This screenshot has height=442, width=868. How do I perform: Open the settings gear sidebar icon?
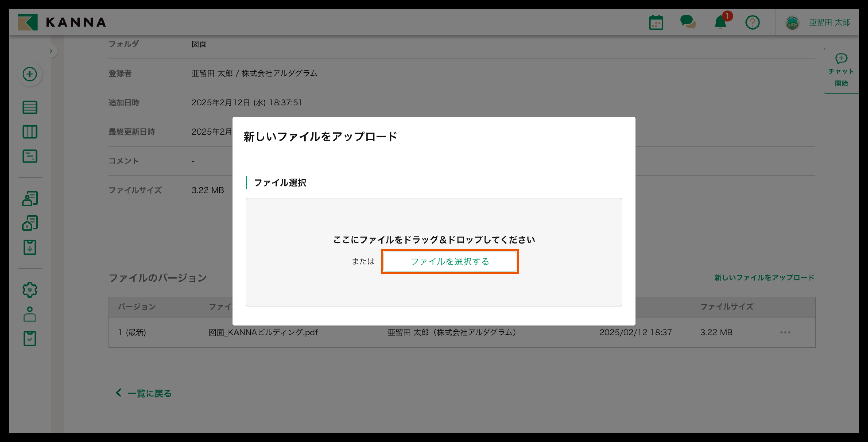30,290
